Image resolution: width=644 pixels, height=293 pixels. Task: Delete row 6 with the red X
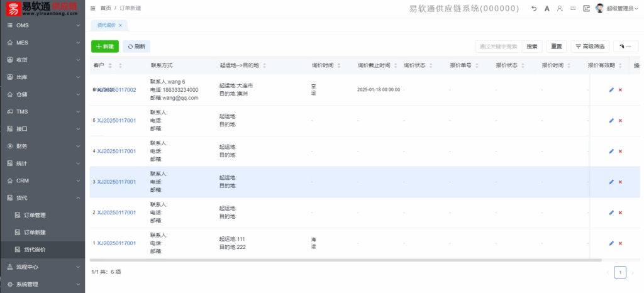click(620, 90)
